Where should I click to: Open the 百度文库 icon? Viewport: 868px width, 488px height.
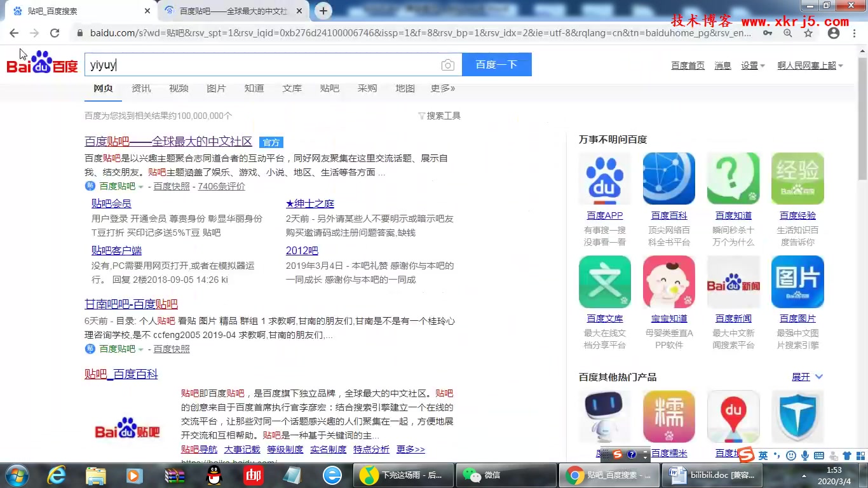[x=604, y=281]
